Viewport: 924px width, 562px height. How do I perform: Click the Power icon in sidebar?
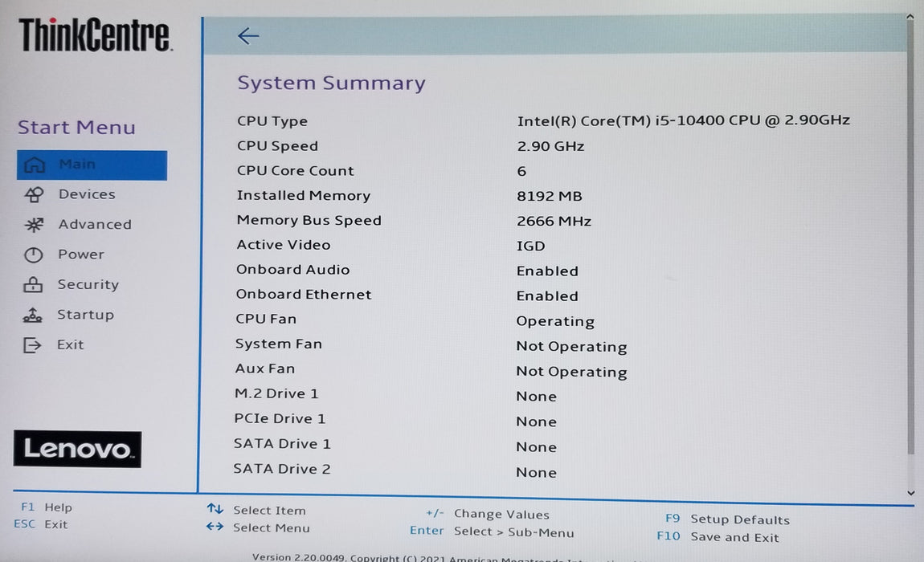pyautogui.click(x=34, y=255)
